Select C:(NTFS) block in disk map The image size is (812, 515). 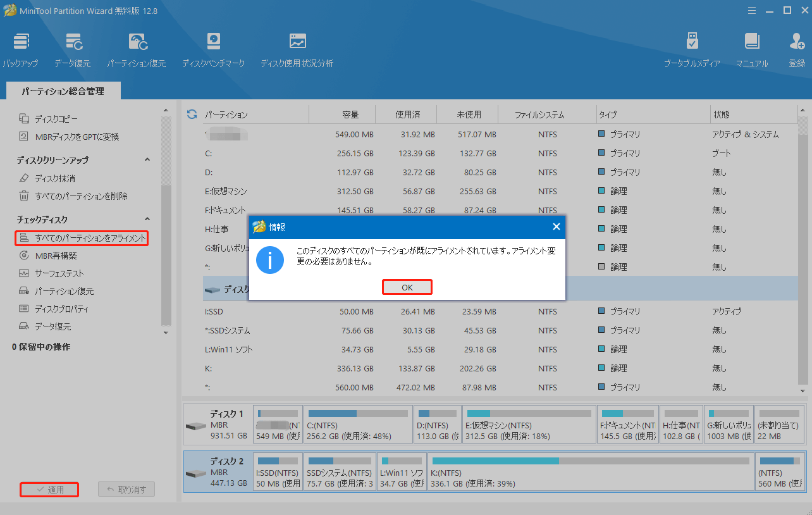point(358,425)
